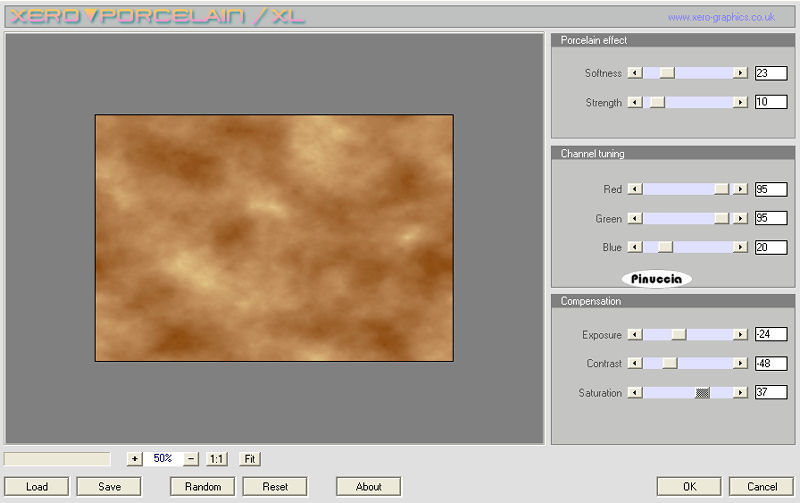Image resolution: width=800 pixels, height=503 pixels.
Task: Decrease Green channel with left arrow
Action: click(635, 218)
